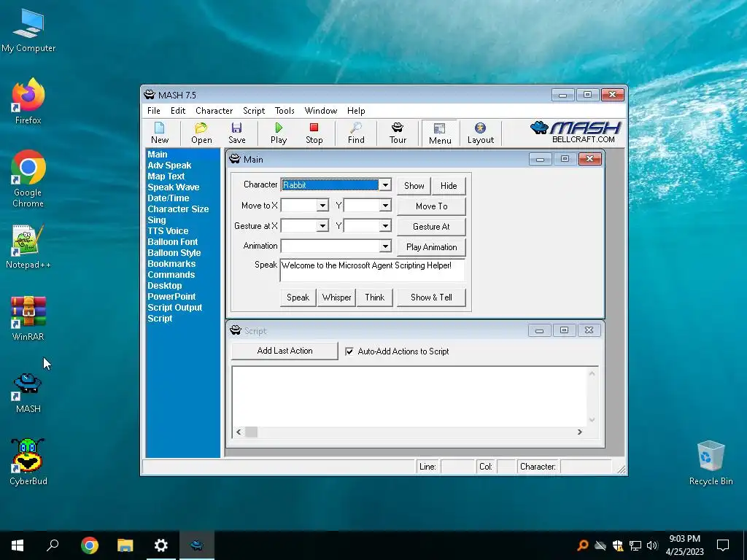Expand the Move to X dropdown

pyautogui.click(x=322, y=206)
